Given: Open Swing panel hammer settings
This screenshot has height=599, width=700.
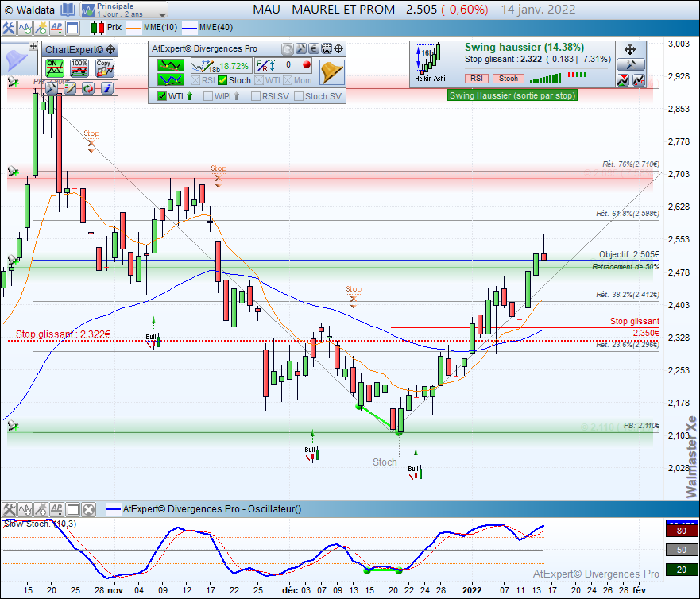Looking at the screenshot, I should pyautogui.click(x=630, y=64).
